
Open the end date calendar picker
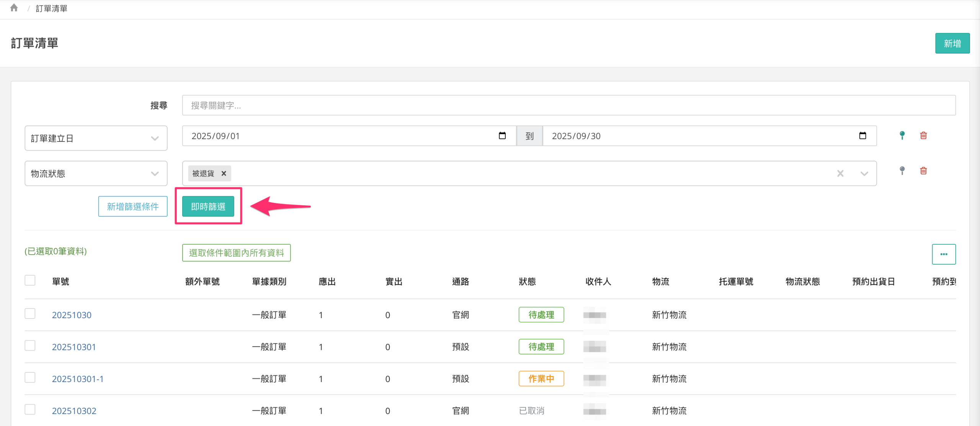(x=862, y=136)
